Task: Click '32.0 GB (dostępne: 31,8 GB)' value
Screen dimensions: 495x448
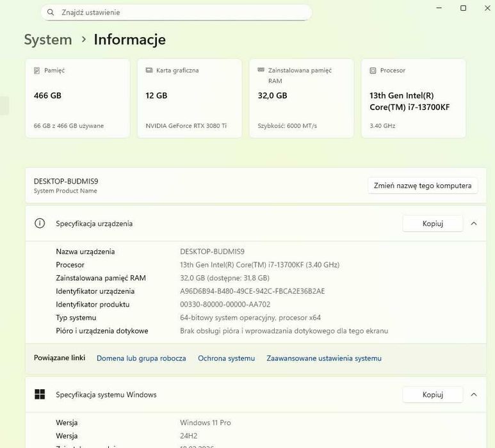Action: [225, 278]
